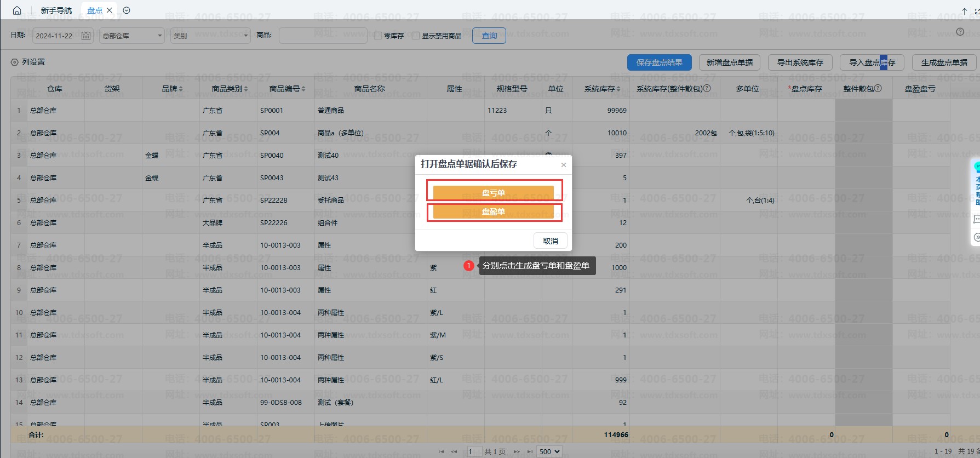Open the 类别 category dropdown
This screenshot has height=458, width=980.
[210, 36]
